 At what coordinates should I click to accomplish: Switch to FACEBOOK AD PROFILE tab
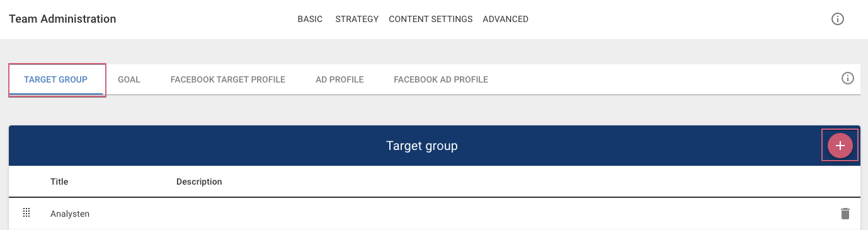tap(441, 79)
